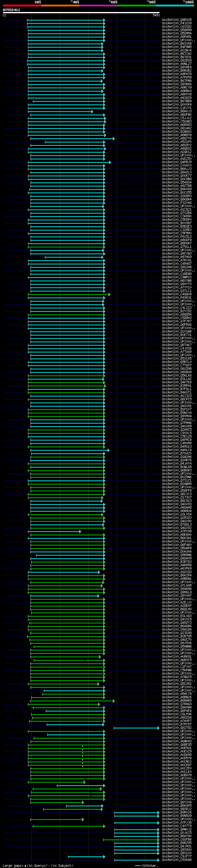Image resolution: width=197 pixels, height=868 pixels.
Task: Click the alignment bar for UniRef100_A8Q7T6
Action: tap(72, 139)
